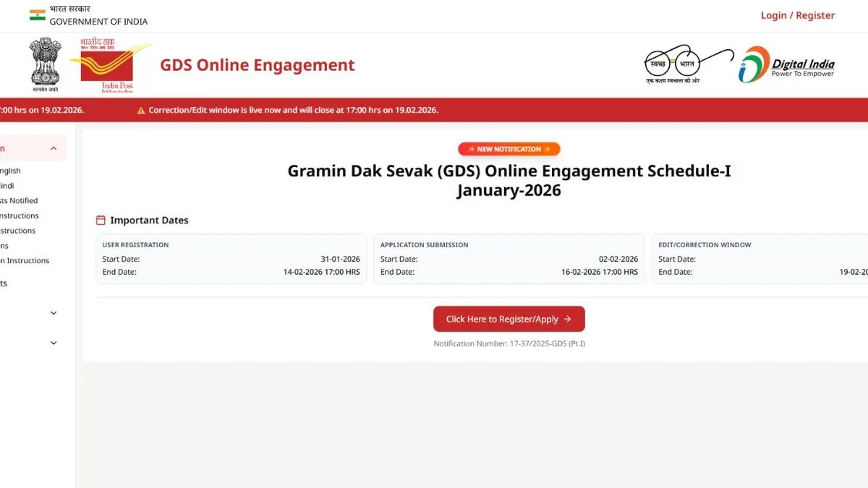
Task: Click Here to Register/Apply button
Action: pos(509,319)
